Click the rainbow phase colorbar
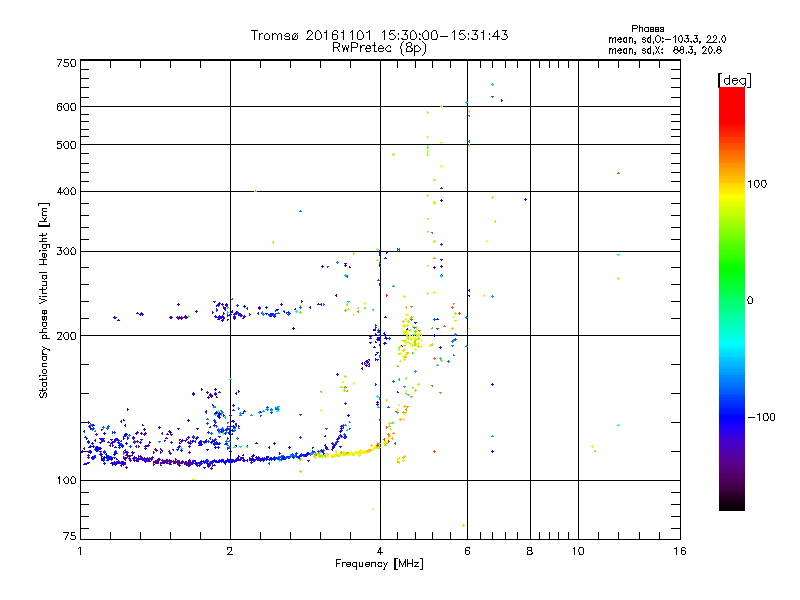This screenshot has height=600, width=800. pyautogui.click(x=732, y=298)
